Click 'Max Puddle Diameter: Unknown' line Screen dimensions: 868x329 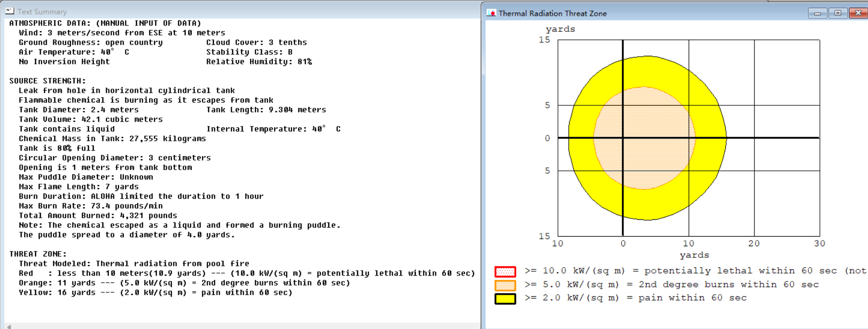86,177
